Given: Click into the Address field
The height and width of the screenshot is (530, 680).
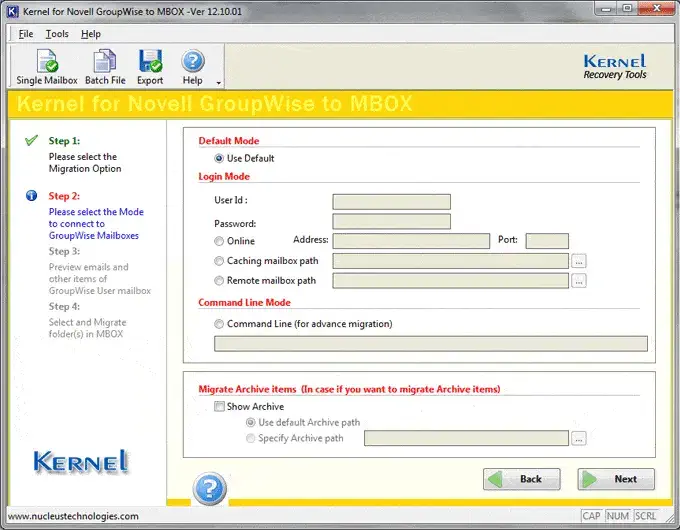Looking at the screenshot, I should [x=411, y=241].
